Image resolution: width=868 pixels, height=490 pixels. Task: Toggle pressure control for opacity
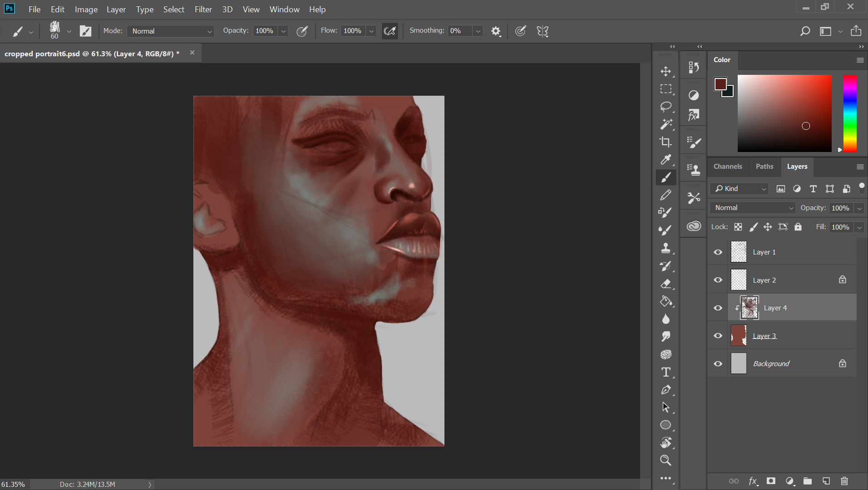pyautogui.click(x=302, y=31)
